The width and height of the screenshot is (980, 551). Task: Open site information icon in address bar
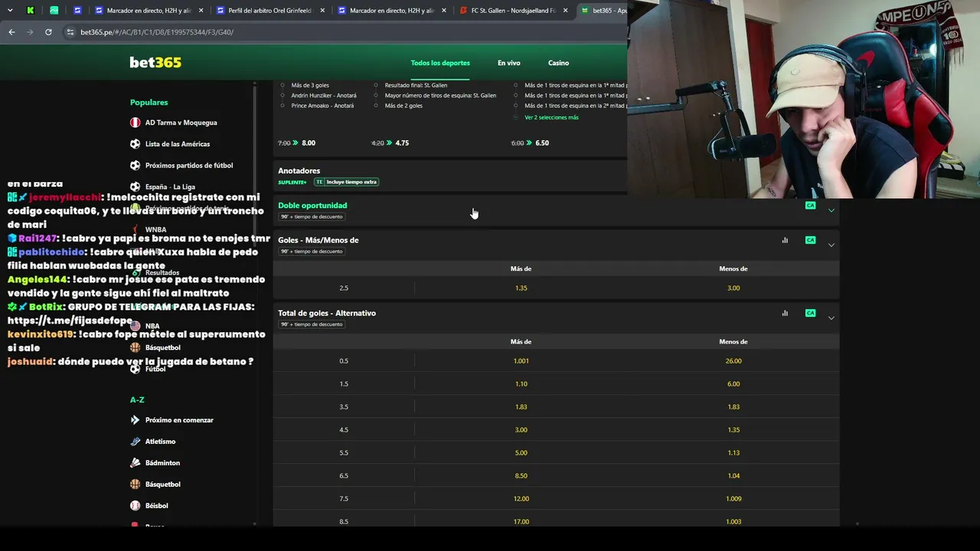pos(70,32)
